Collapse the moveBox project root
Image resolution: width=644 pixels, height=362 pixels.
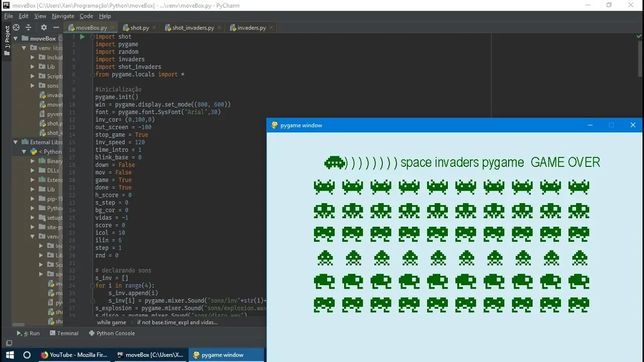pyautogui.click(x=16, y=38)
